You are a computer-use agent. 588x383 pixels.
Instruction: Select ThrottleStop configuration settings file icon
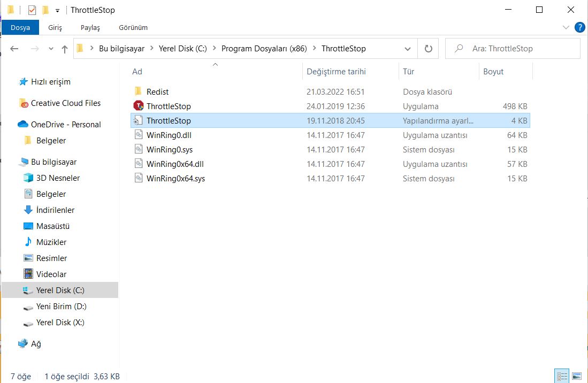[139, 120]
